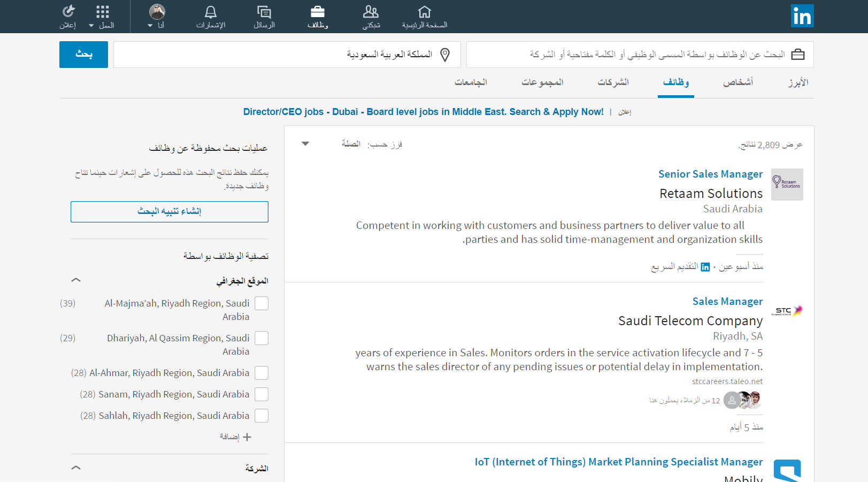The image size is (868, 482).
Task: Check Al-Ahmar, Riyadh Region filter
Action: click(262, 373)
